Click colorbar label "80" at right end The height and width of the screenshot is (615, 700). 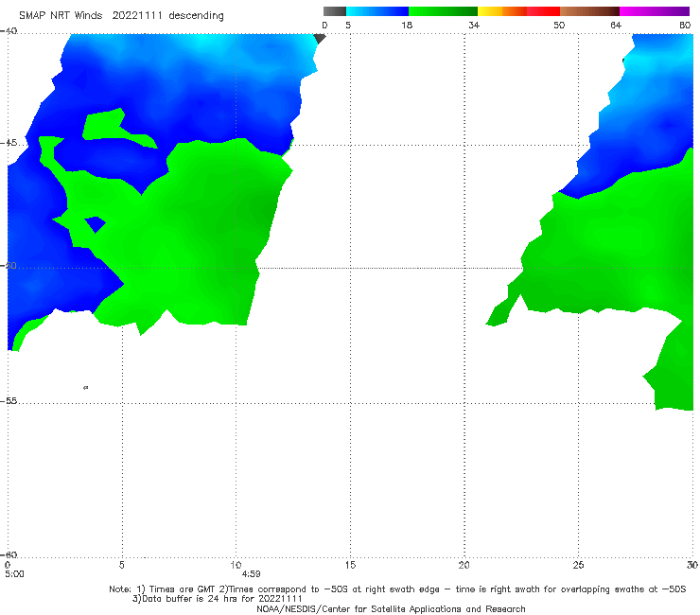click(685, 26)
